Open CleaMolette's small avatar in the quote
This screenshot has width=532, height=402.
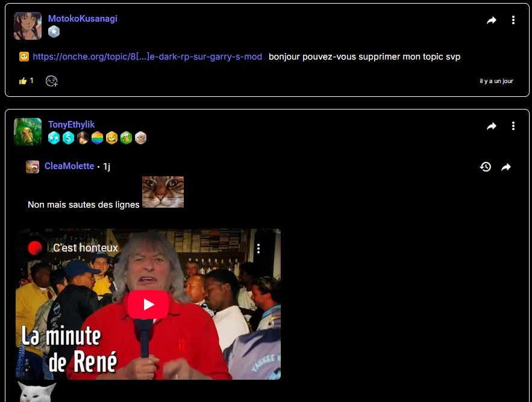[33, 167]
